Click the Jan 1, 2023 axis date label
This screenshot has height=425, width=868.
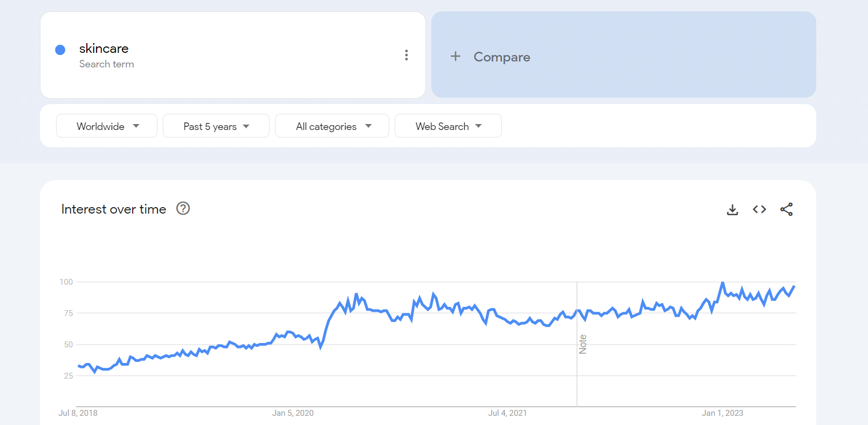click(x=722, y=413)
